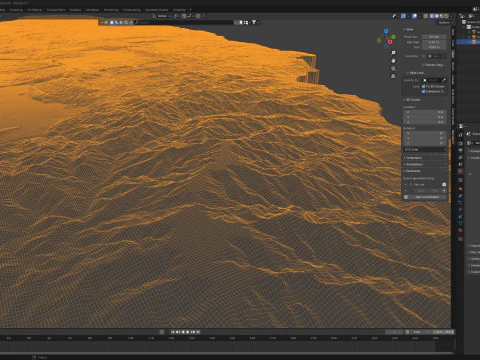The image size is (480, 360).
Task: Click the blue Z axis on navigation gizmo
Action: pyautogui.click(x=386, y=31)
